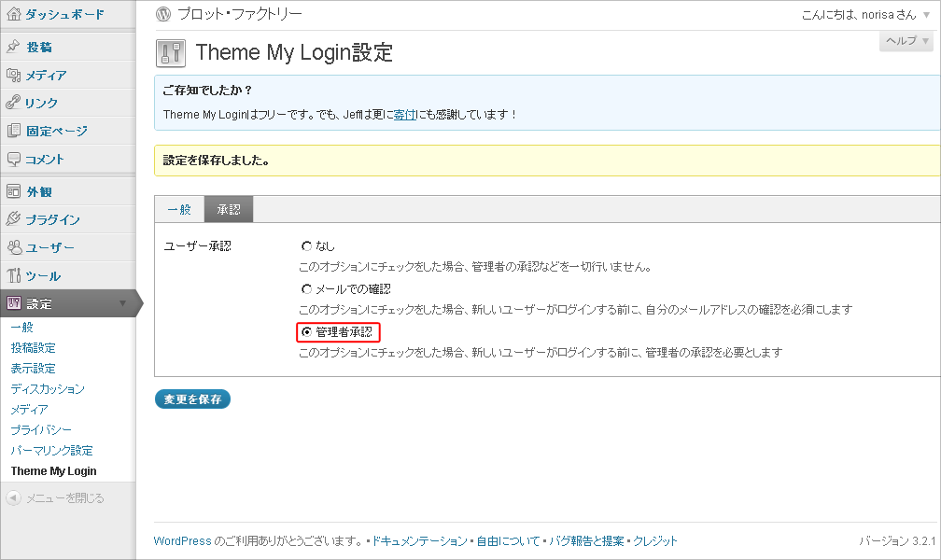Click the メニューを閉じる collapse text

click(x=64, y=498)
